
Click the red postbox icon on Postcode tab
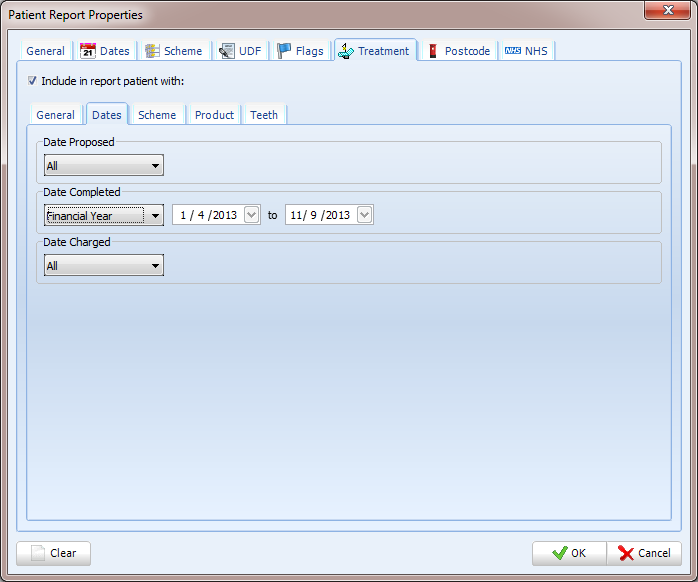point(433,51)
